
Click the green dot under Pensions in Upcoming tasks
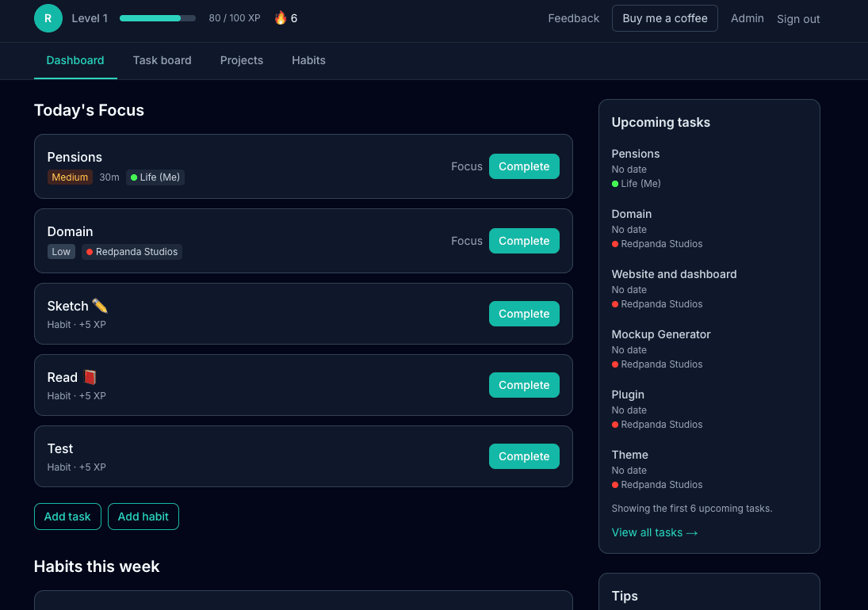pos(614,184)
